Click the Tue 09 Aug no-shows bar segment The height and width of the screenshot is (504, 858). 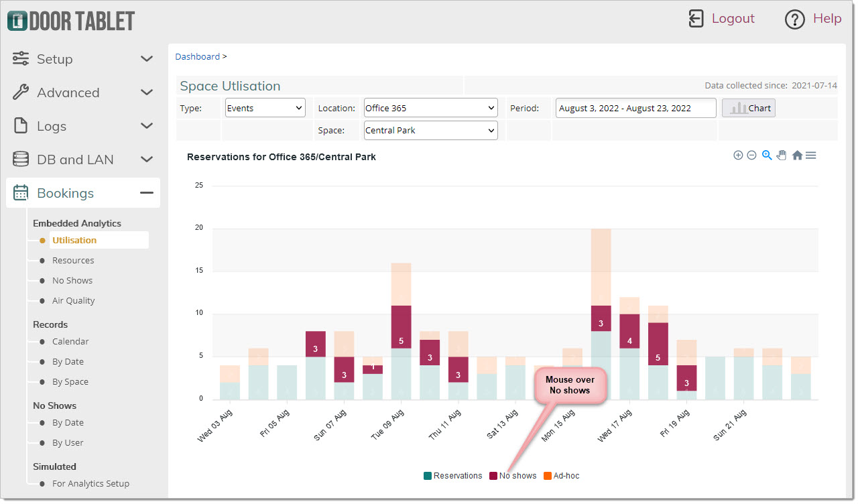401,327
